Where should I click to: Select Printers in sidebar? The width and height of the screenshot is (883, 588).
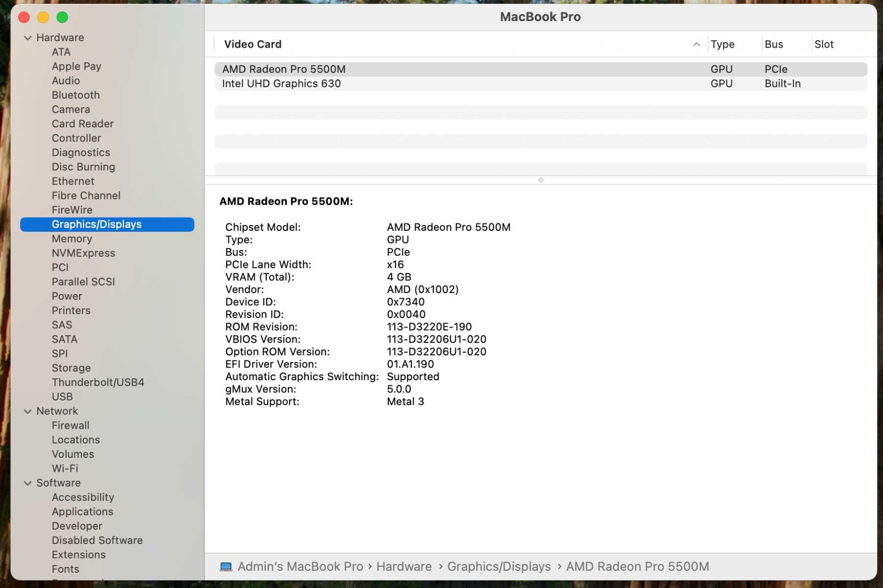click(x=71, y=311)
